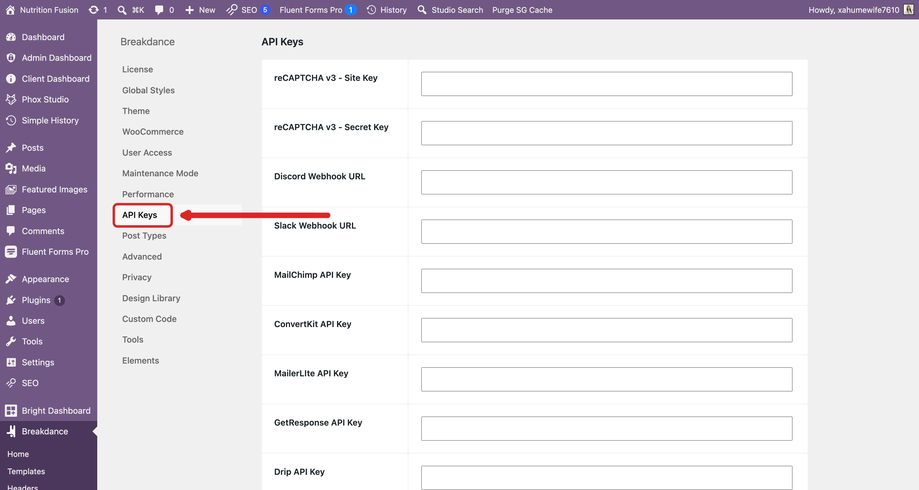
Task: Click the Dashboard gauge icon
Action: coord(11,37)
